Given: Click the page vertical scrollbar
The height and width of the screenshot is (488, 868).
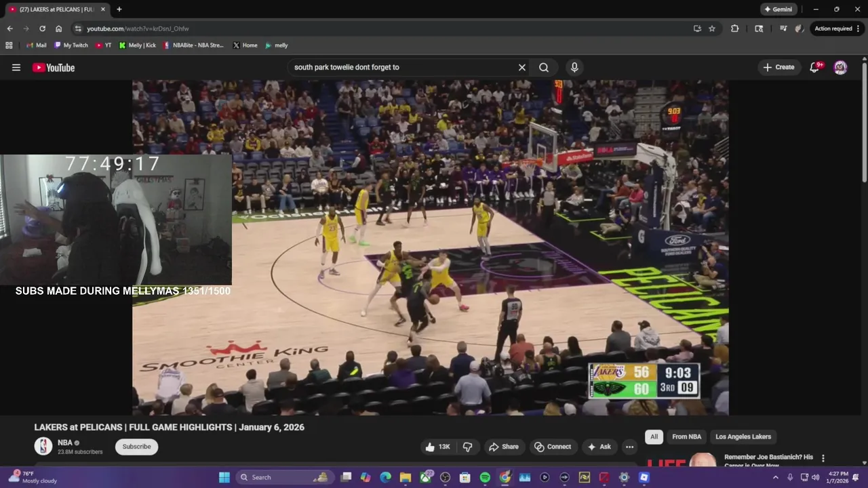Looking at the screenshot, I should pyautogui.click(x=864, y=122).
